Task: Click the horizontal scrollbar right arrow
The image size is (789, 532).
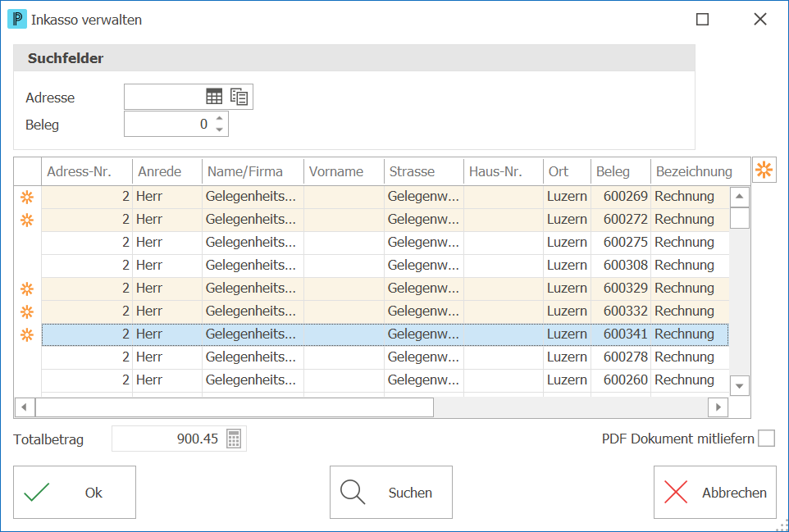Action: tap(718, 407)
